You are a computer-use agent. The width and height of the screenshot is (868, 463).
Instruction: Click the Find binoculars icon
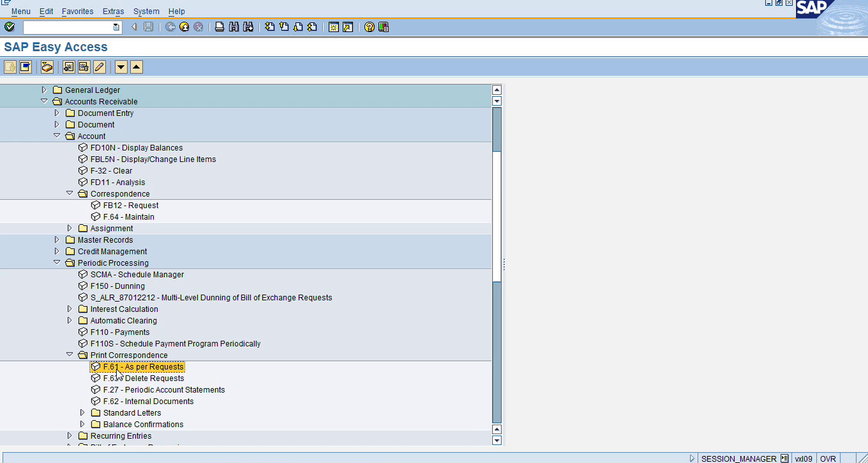coord(233,27)
